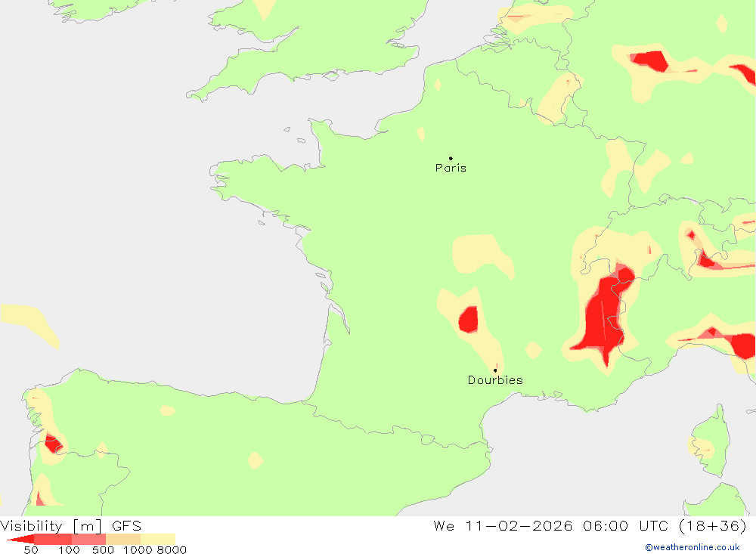Click the Dourbies label
756x554 pixels.
(495, 380)
